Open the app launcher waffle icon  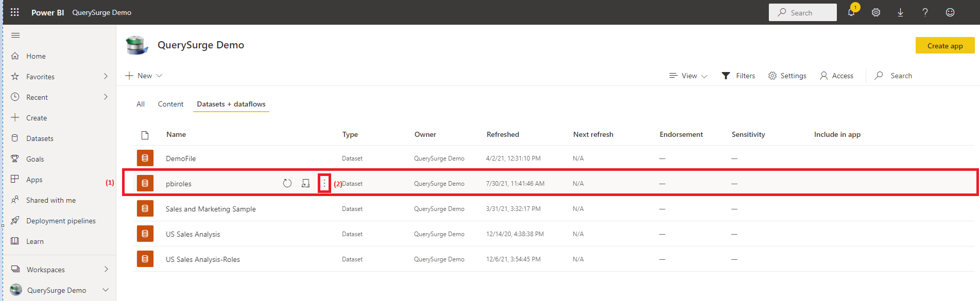tap(15, 12)
